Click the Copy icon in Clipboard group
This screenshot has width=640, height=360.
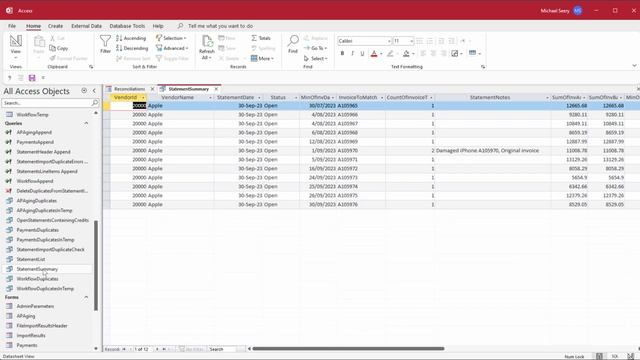pyautogui.click(x=53, y=48)
